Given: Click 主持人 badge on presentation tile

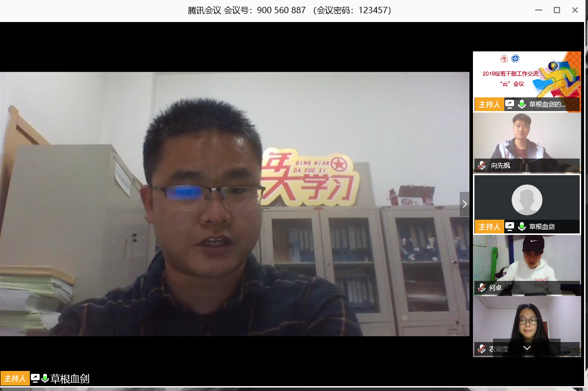Looking at the screenshot, I should coord(489,104).
